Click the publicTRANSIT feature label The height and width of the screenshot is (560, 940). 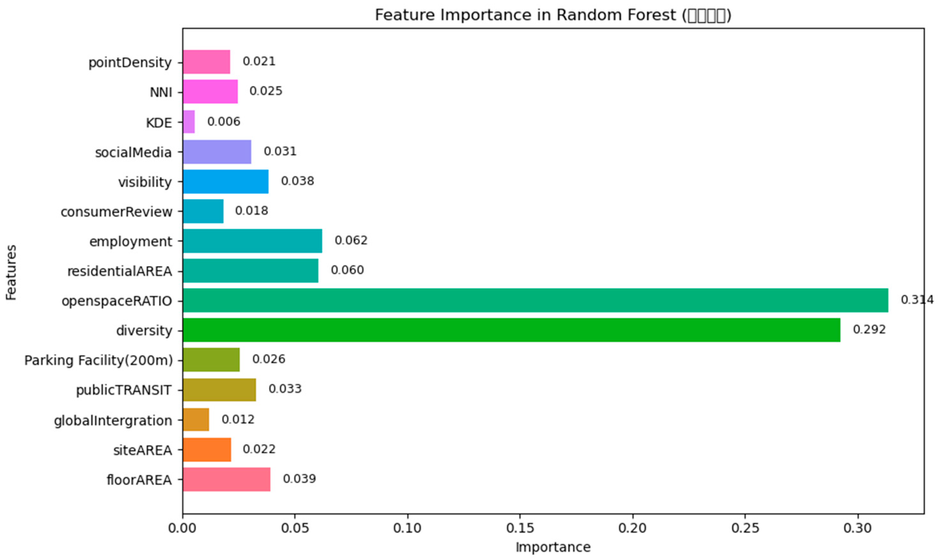(124, 390)
